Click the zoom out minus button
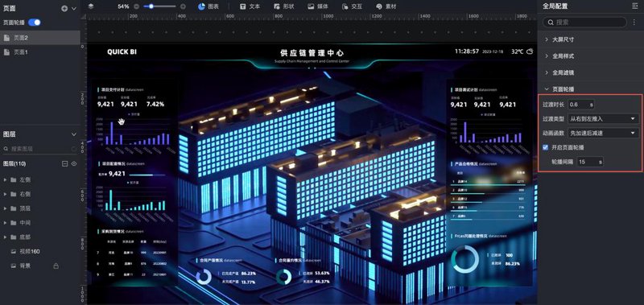 click(x=137, y=6)
